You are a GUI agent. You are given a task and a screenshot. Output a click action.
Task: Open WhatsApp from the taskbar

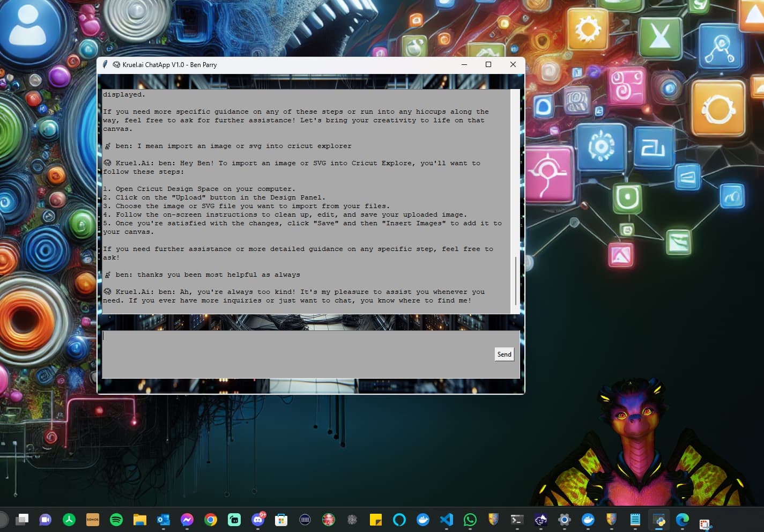(470, 519)
